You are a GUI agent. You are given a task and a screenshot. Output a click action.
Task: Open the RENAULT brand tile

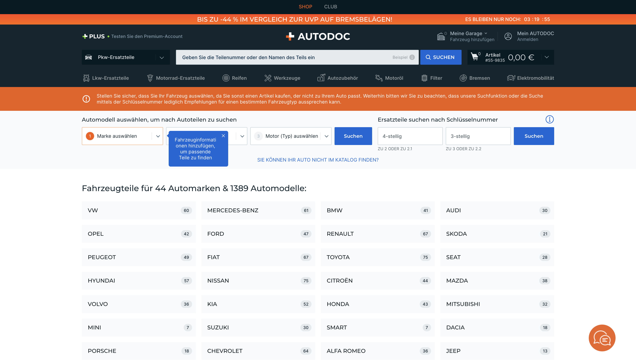point(378,234)
